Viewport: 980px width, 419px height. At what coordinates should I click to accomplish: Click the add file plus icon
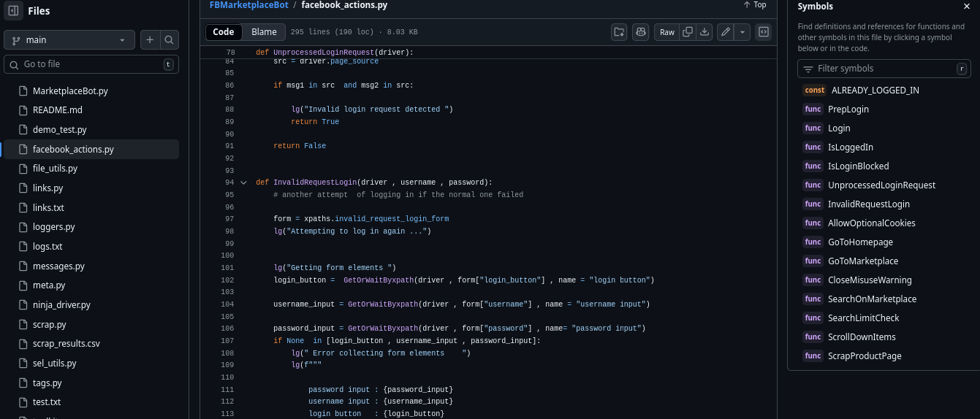(x=150, y=40)
